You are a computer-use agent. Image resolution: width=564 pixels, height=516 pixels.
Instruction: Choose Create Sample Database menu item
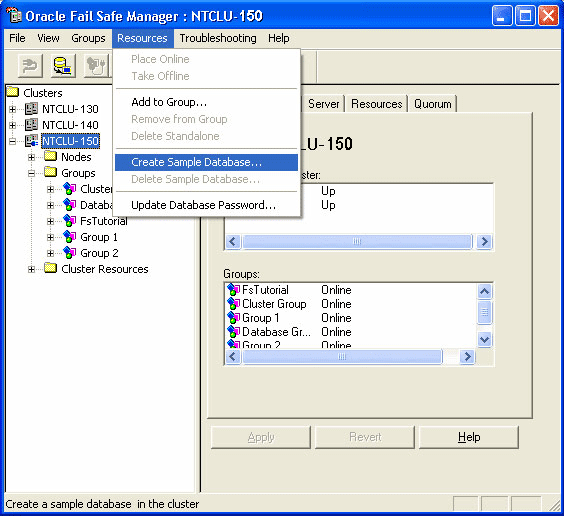click(206, 162)
